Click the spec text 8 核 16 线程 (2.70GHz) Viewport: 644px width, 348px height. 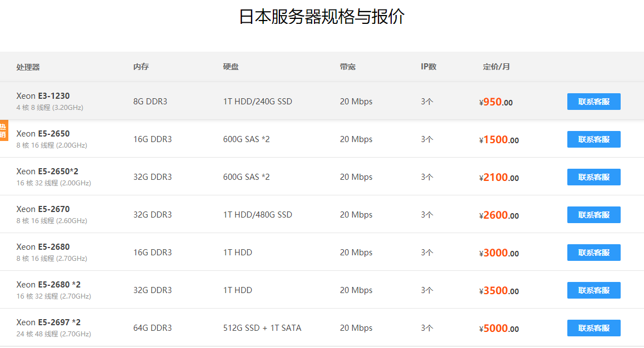pos(52,259)
